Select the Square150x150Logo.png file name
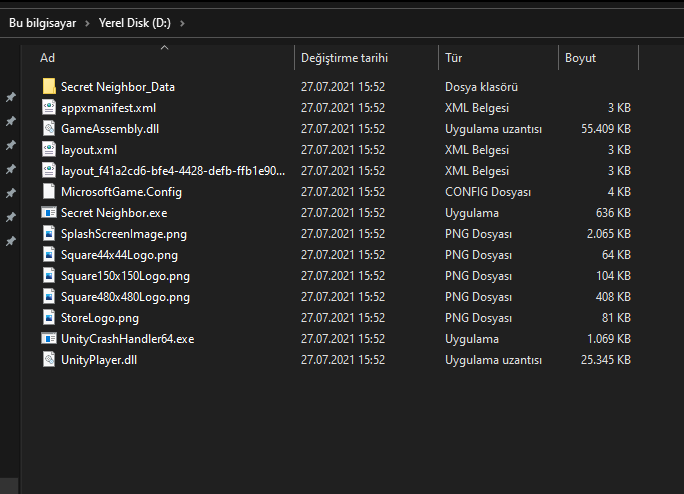Image resolution: width=684 pixels, height=494 pixels. pyautogui.click(x=125, y=276)
